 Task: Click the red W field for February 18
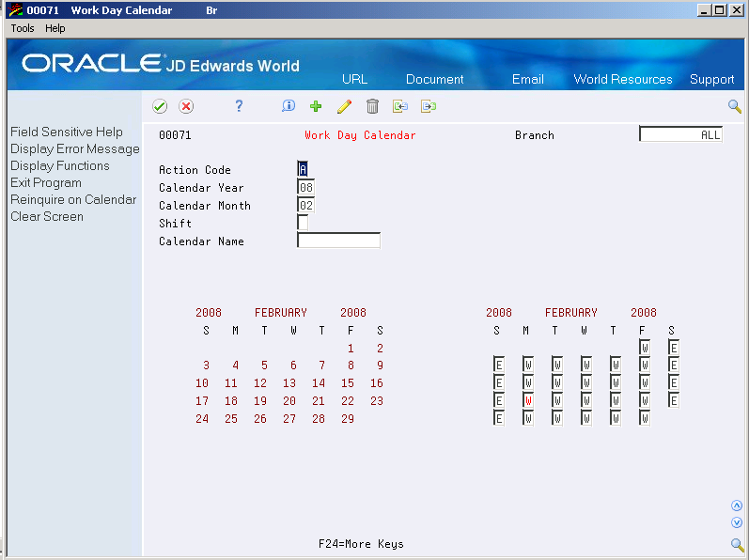528,400
